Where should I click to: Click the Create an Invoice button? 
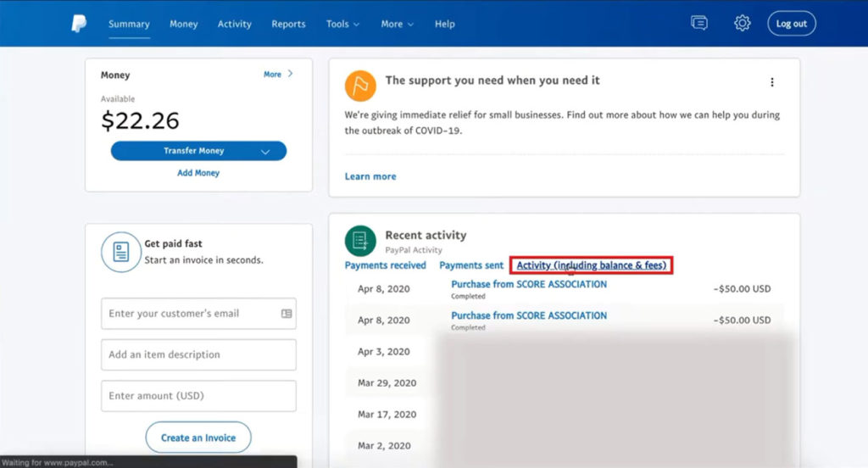pyautogui.click(x=198, y=437)
